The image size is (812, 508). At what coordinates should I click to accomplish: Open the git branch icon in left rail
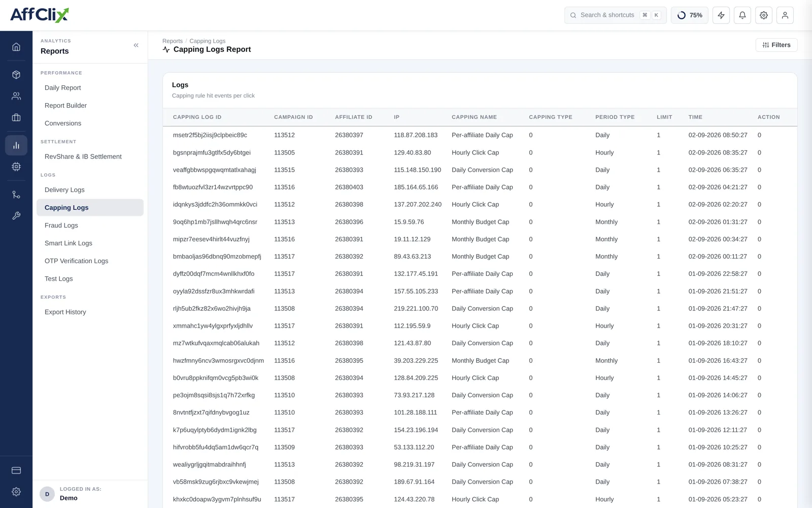16,195
